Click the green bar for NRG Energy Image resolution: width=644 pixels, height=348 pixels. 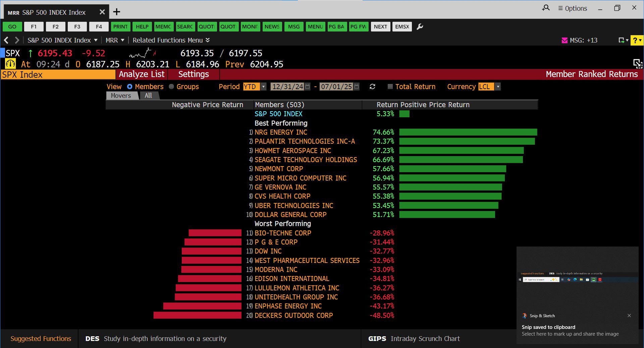click(x=468, y=132)
